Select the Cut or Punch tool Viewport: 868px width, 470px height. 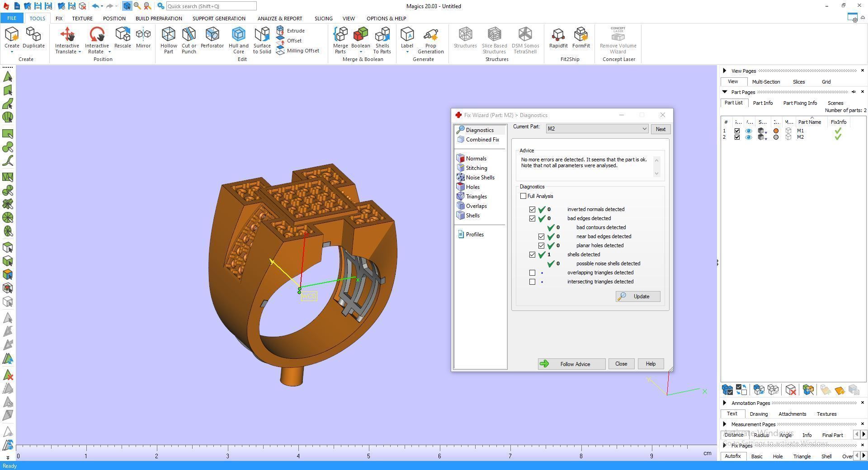pyautogui.click(x=189, y=40)
